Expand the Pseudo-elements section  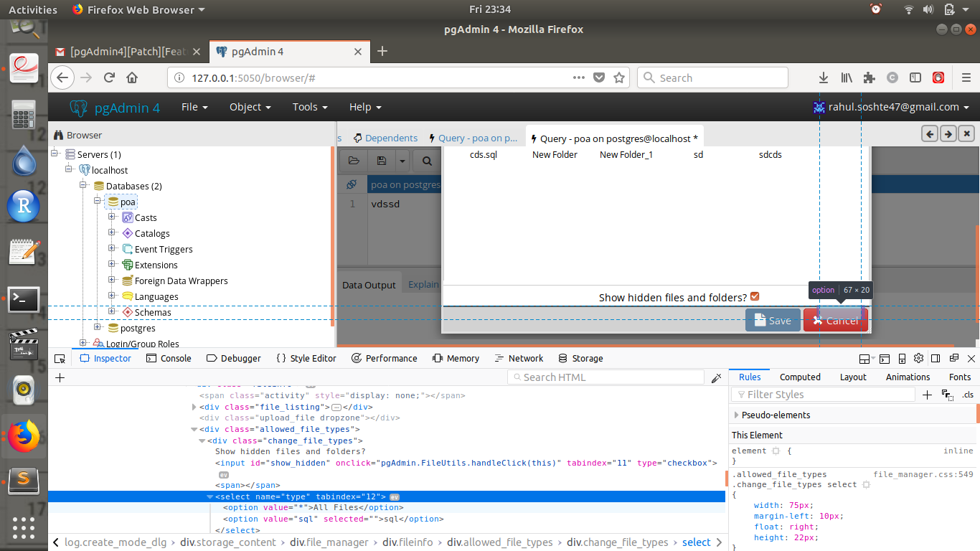tap(737, 415)
